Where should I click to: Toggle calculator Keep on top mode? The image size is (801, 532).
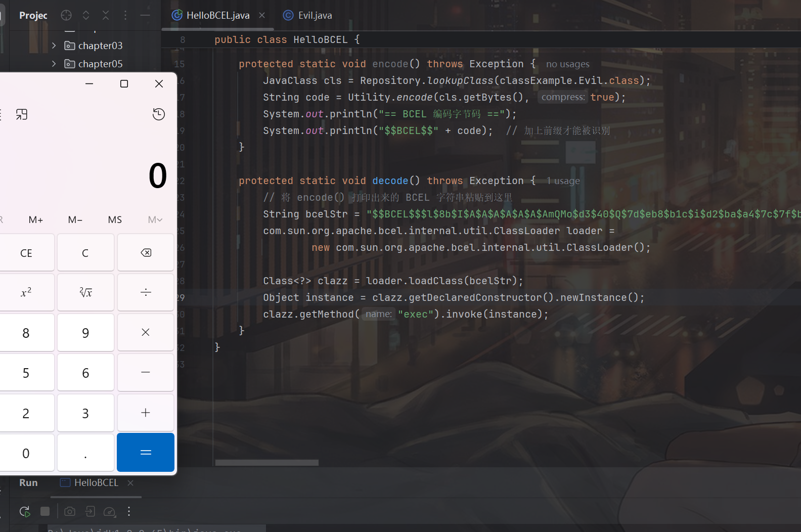(x=22, y=114)
